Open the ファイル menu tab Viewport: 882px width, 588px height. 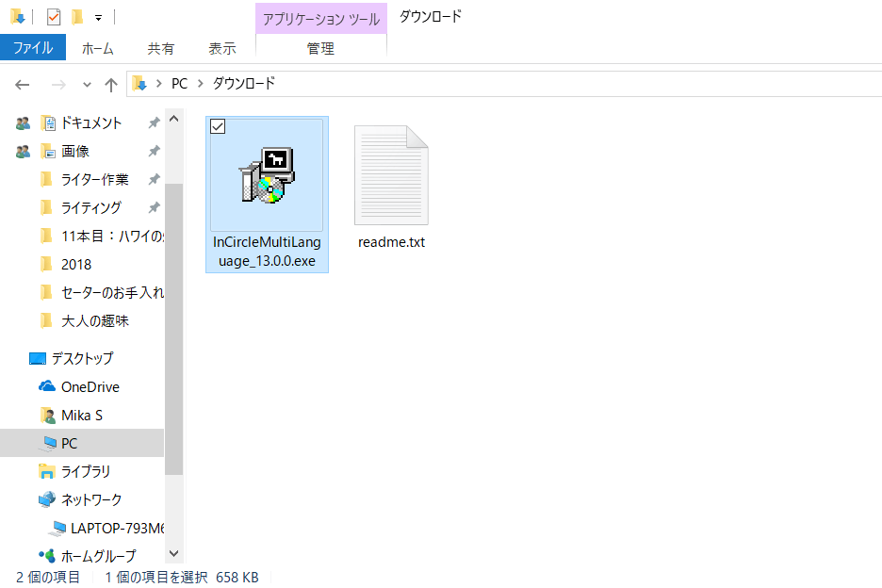(32, 48)
